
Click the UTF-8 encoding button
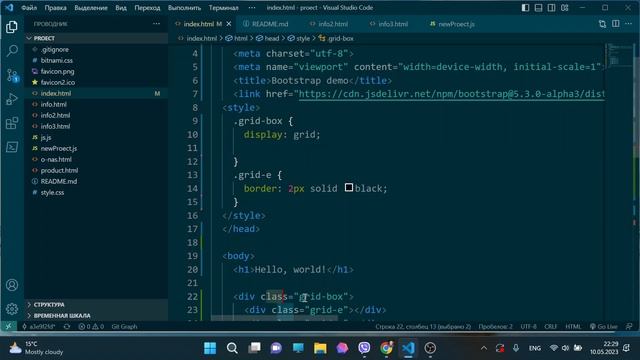point(529,327)
